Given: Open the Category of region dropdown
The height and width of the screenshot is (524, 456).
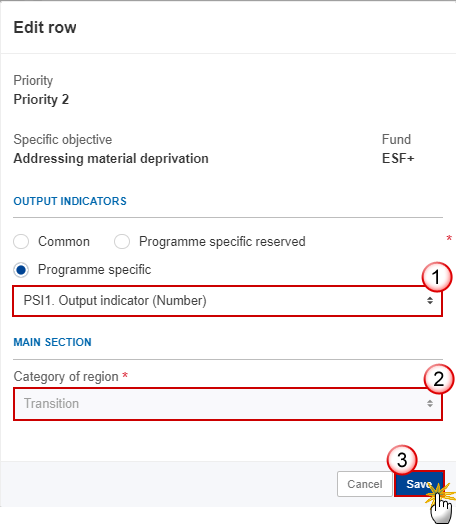Looking at the screenshot, I should 227,404.
